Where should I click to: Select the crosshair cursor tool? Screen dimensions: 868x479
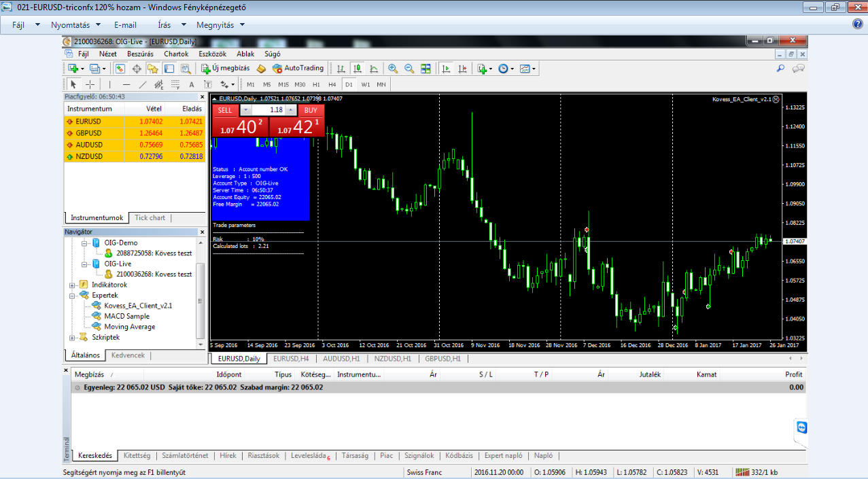pos(90,85)
